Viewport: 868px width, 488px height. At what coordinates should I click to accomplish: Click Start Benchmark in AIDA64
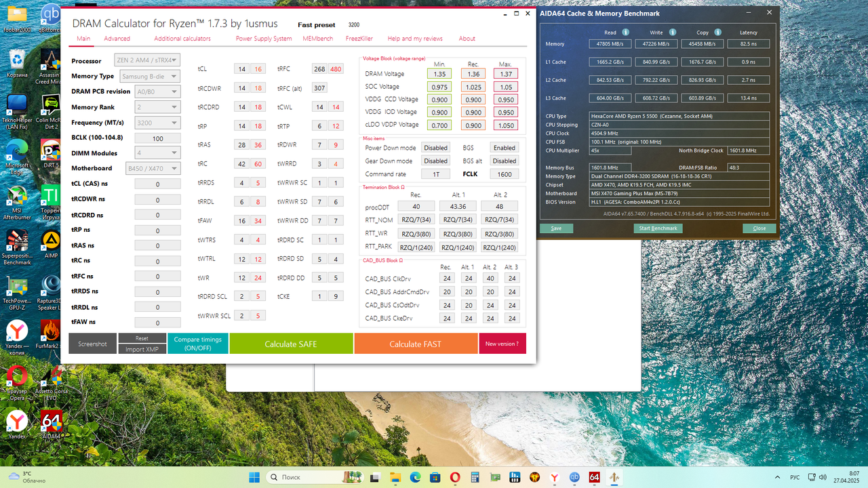[658, 228]
